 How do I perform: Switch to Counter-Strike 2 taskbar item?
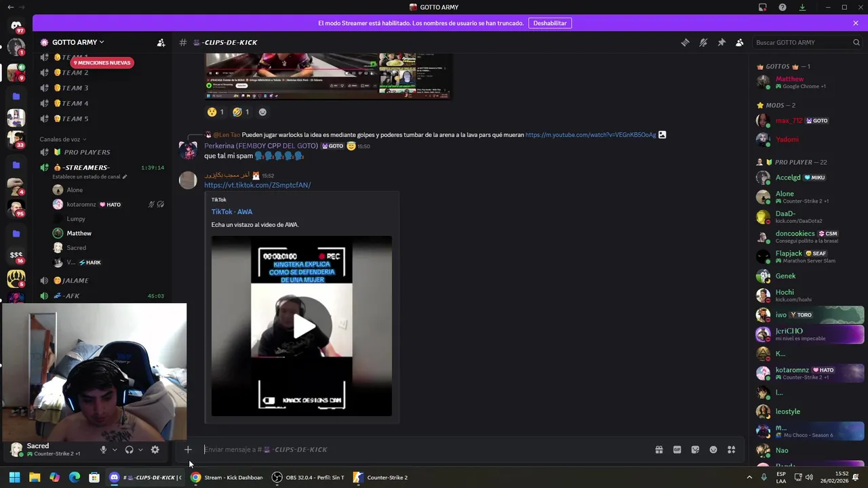coord(381,477)
